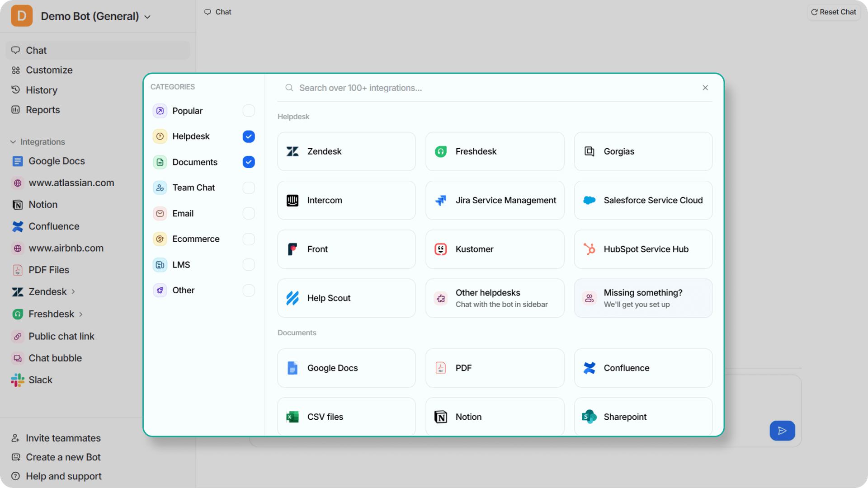Click the Confluence icon in Documents grid
868x488 pixels.
(x=590, y=368)
